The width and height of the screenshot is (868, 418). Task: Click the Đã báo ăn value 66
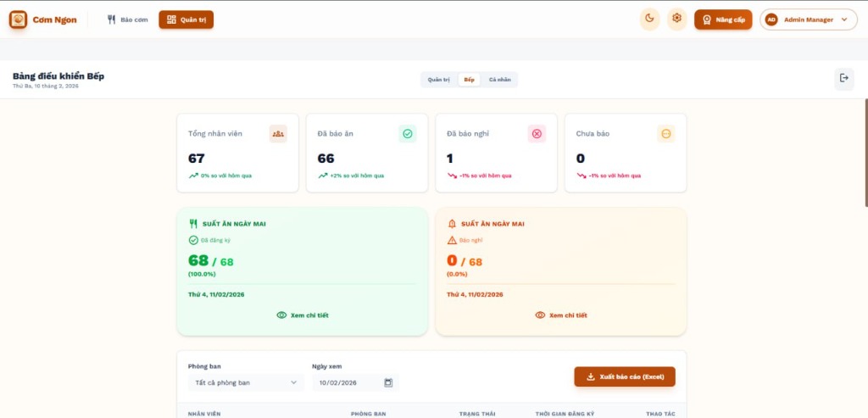(x=325, y=159)
